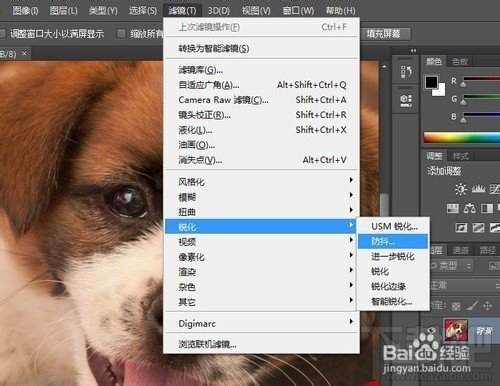Switch to the 样式 tab

[x=460, y=156]
